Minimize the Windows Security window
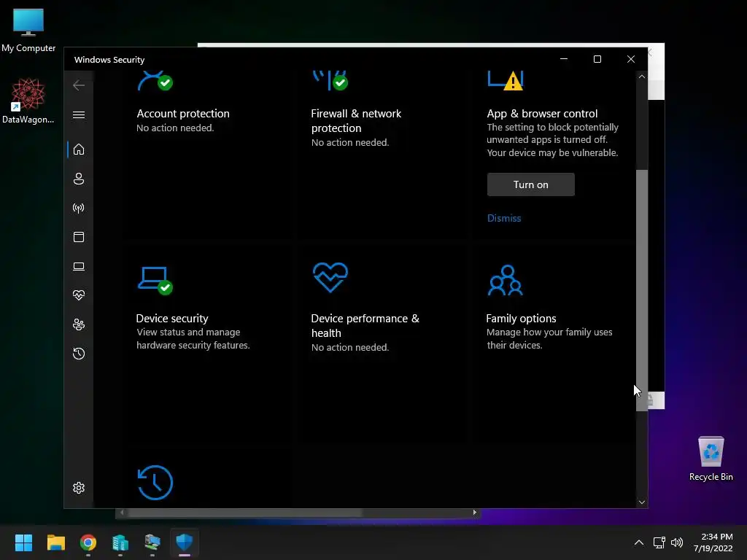747x560 pixels. pos(564,59)
